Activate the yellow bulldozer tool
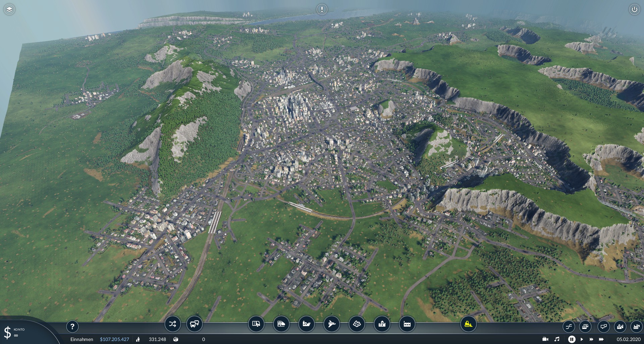Image resolution: width=644 pixels, height=344 pixels. [x=468, y=324]
